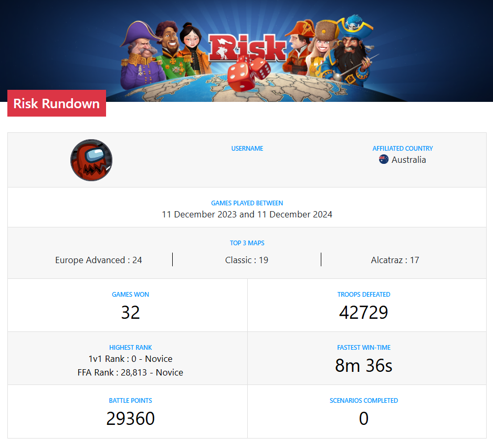Click the Games Won value 32

point(131,312)
